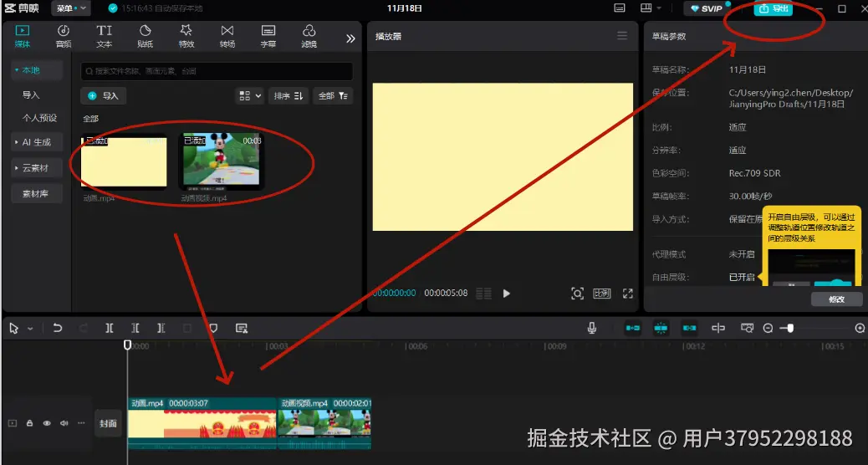
Task: Click the redo arrow
Action: 83,329
